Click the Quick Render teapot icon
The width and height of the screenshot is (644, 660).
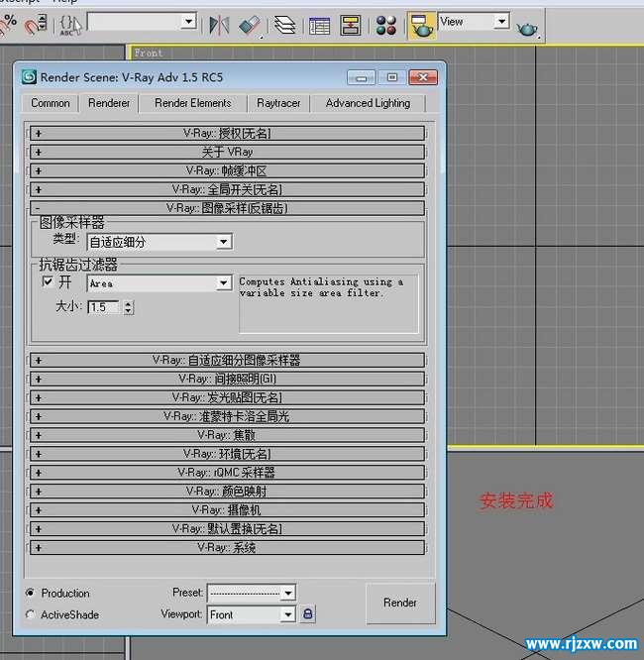tap(527, 29)
